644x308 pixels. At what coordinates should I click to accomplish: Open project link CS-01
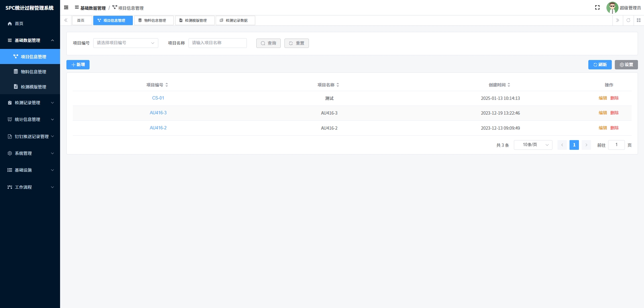(158, 98)
